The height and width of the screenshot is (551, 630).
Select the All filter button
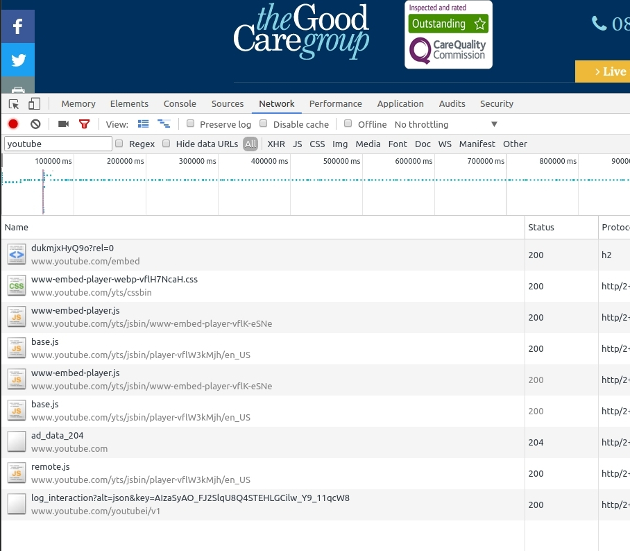tap(250, 144)
